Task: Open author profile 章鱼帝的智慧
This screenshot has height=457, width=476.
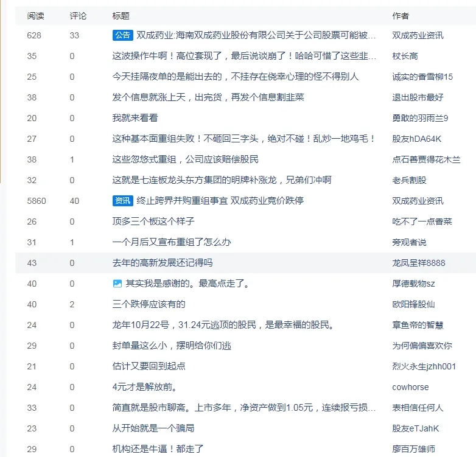Action: click(418, 325)
